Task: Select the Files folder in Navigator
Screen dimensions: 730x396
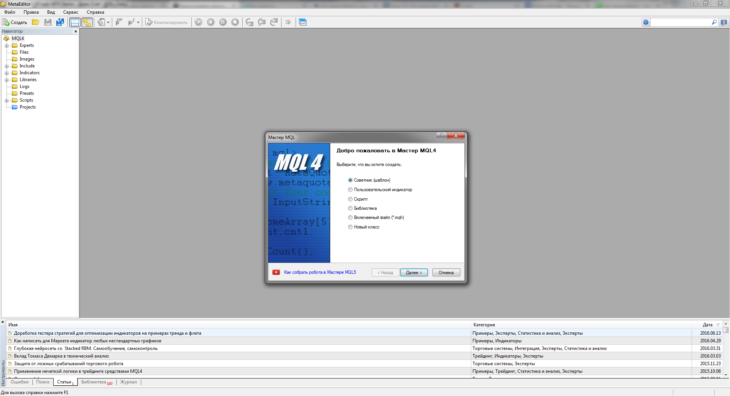Action: coord(24,52)
